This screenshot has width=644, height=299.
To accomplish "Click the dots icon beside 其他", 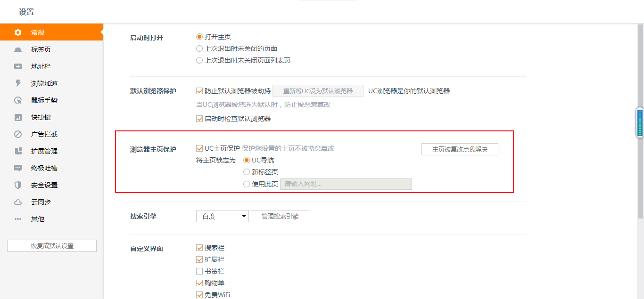I will click(18, 219).
